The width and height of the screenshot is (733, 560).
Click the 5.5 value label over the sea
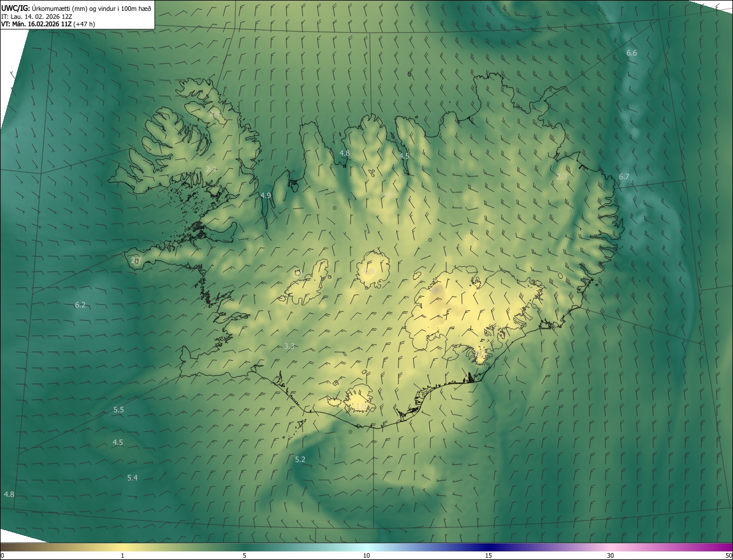click(119, 409)
